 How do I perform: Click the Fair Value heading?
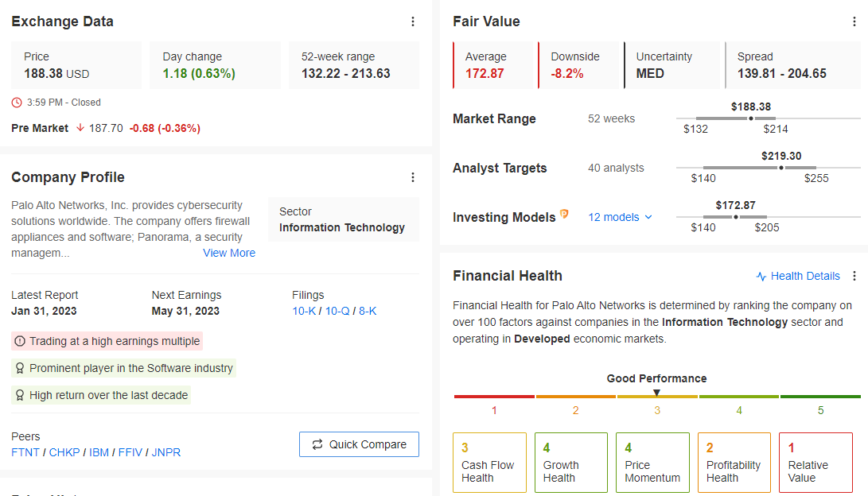click(x=487, y=21)
